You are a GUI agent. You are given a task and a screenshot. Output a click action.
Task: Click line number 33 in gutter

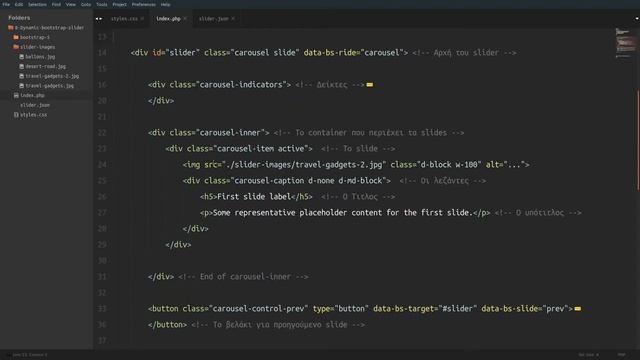(102, 309)
